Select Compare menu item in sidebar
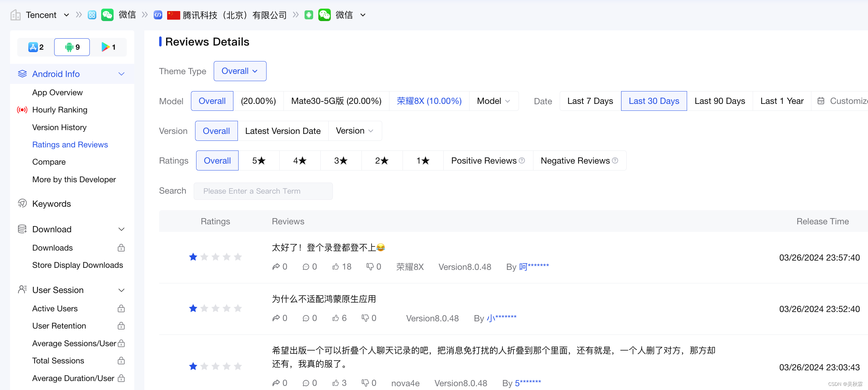Screen dimensions: 868x390 coord(48,162)
